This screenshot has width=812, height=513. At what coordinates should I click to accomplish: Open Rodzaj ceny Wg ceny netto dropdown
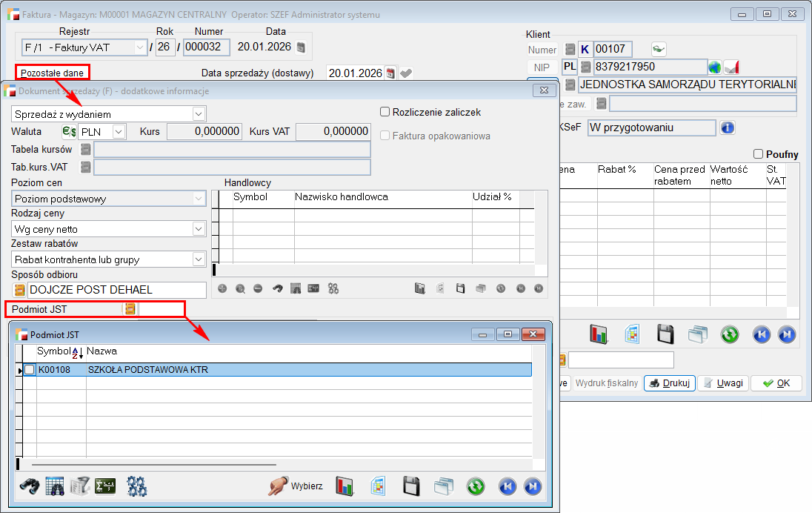coord(198,229)
